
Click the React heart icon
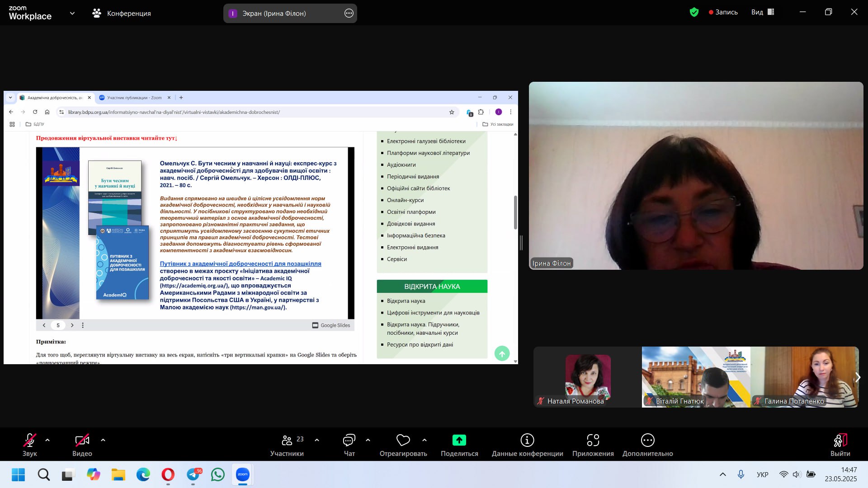[x=403, y=440]
